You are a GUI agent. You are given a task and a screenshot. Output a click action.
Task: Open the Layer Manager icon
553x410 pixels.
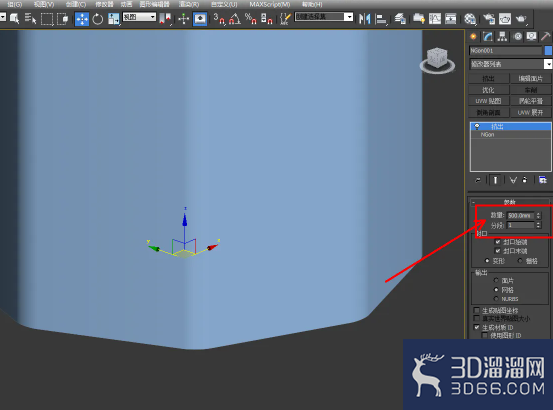(x=400, y=19)
